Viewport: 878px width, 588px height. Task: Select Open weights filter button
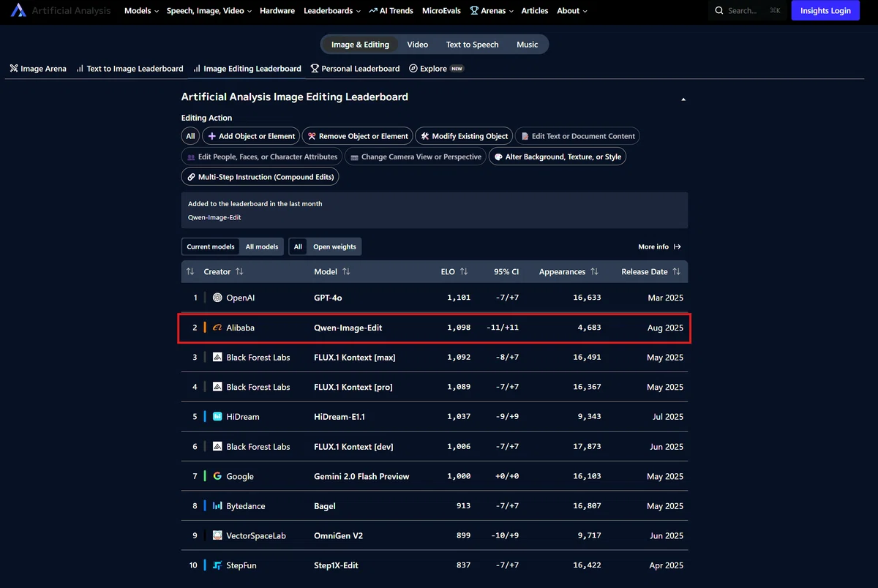[334, 247]
